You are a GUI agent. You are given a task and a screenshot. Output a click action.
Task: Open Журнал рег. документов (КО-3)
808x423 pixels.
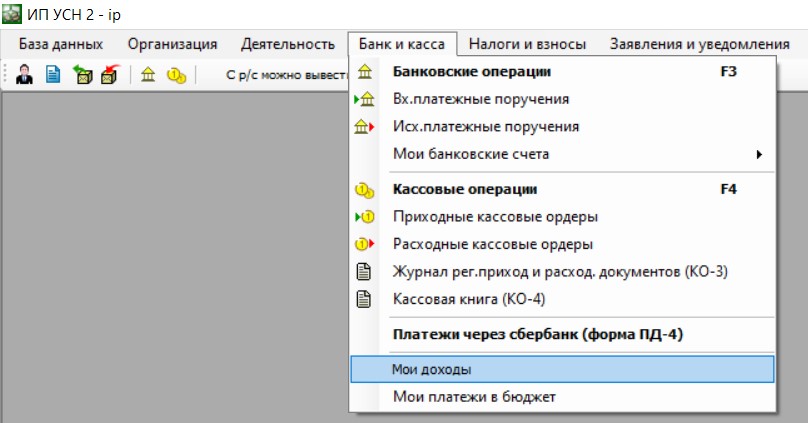(562, 271)
